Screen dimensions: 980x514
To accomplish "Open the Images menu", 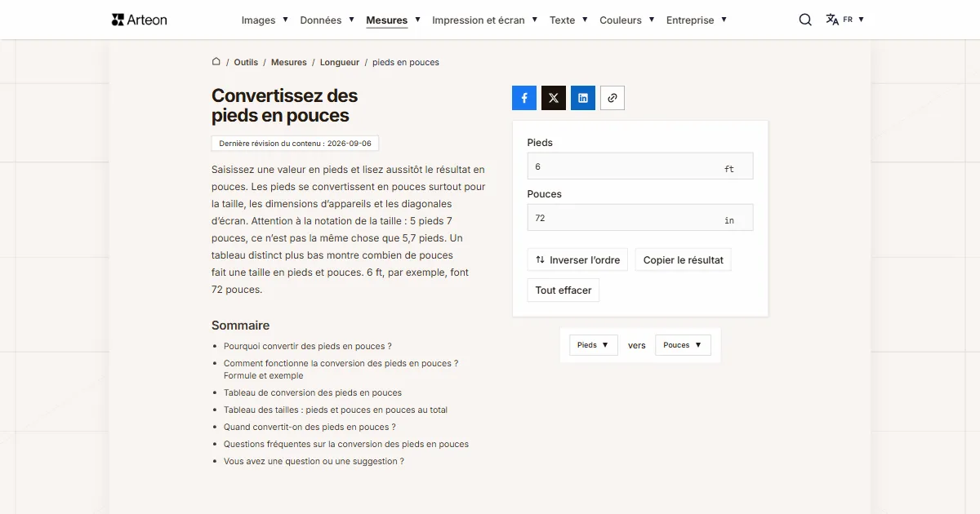I will [x=265, y=20].
